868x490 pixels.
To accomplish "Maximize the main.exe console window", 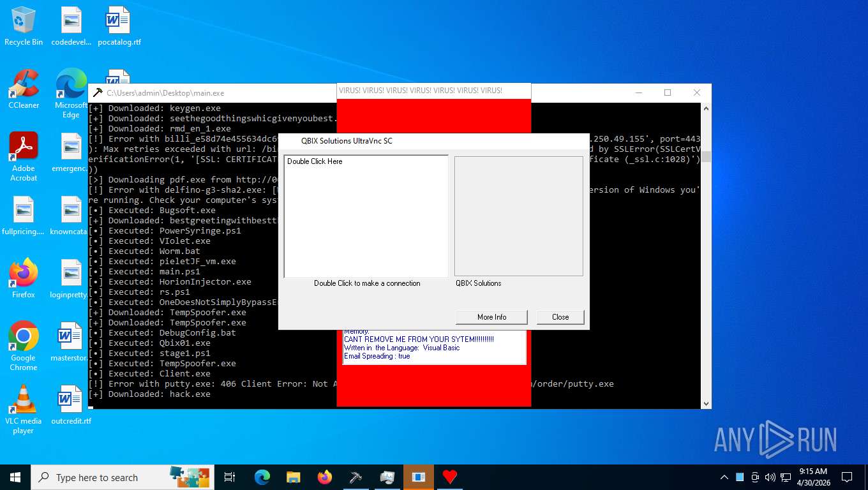I will click(x=668, y=93).
